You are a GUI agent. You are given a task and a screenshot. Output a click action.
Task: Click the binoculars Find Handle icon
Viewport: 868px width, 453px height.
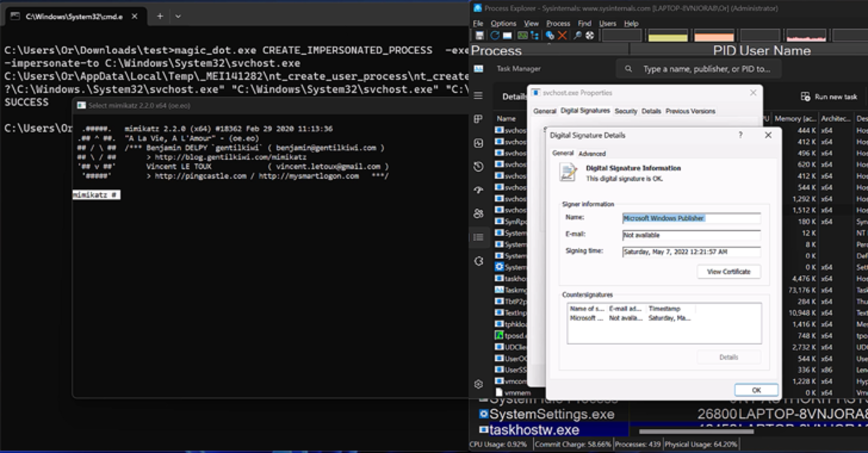click(577, 36)
